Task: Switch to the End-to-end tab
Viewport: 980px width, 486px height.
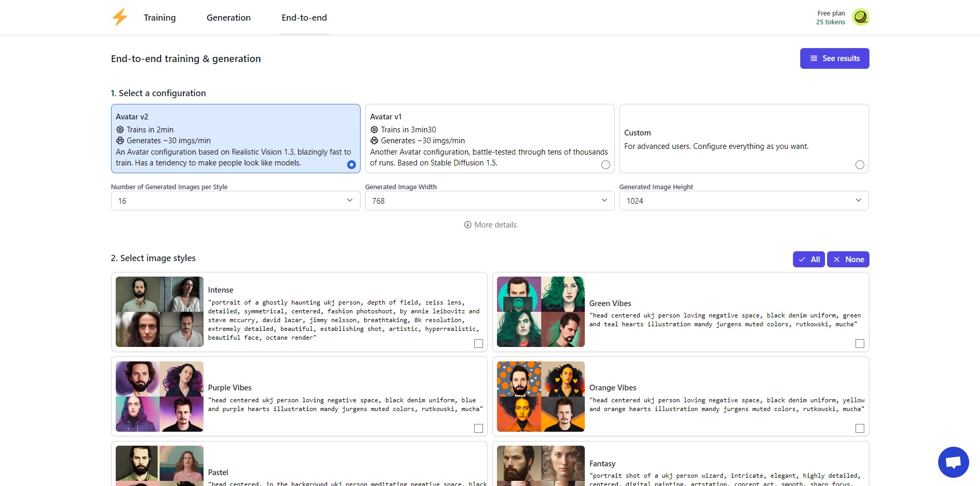Action: click(x=304, y=18)
